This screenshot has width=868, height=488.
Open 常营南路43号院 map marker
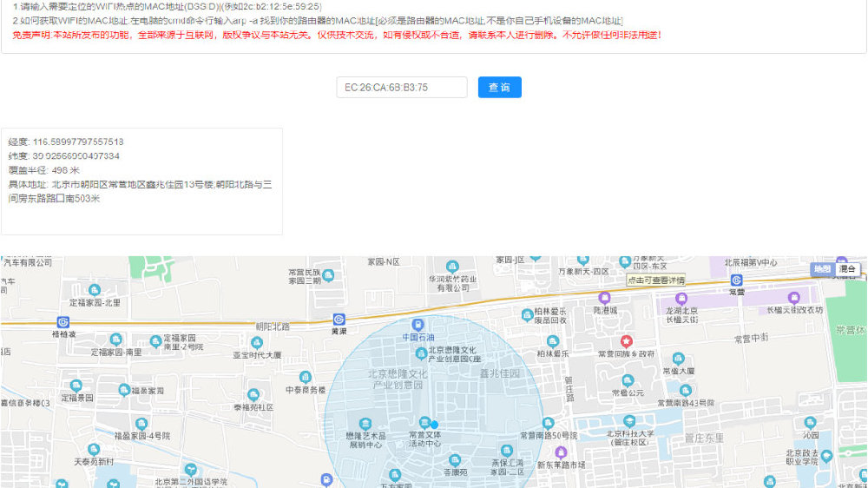[x=686, y=390]
